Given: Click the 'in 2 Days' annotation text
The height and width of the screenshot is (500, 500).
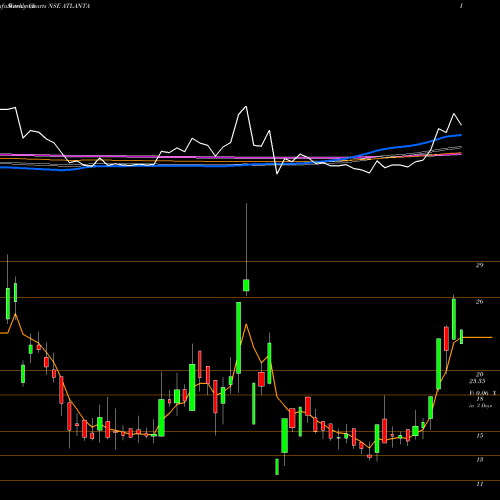Looking at the screenshot, I should click(480, 406).
